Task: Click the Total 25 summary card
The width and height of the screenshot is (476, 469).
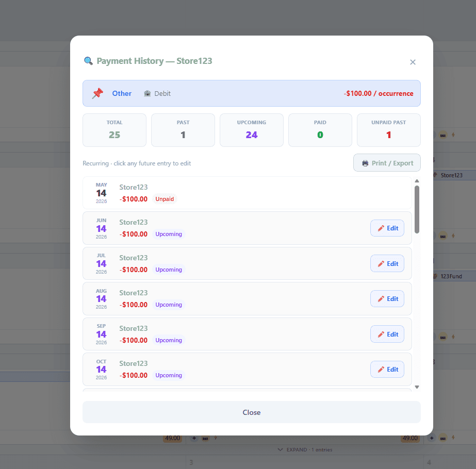Action: click(114, 130)
